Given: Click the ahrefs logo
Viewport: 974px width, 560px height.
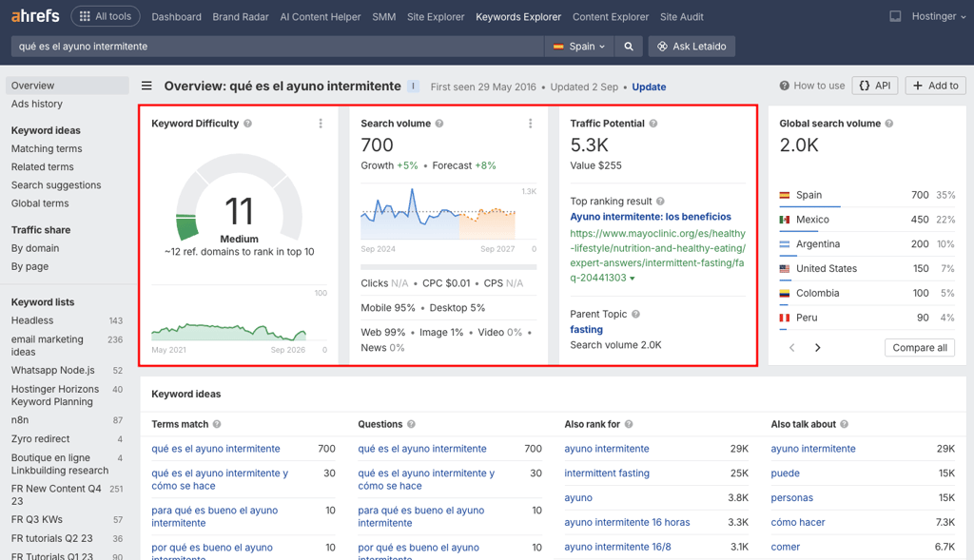Looking at the screenshot, I should (35, 15).
